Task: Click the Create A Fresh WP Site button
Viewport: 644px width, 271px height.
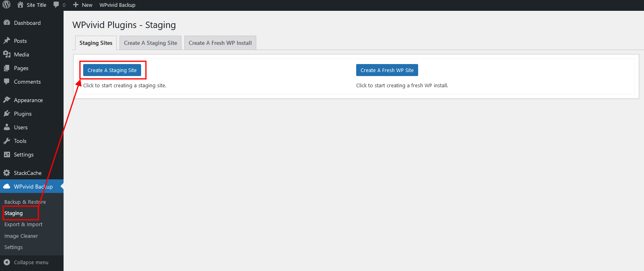Action: coord(387,70)
